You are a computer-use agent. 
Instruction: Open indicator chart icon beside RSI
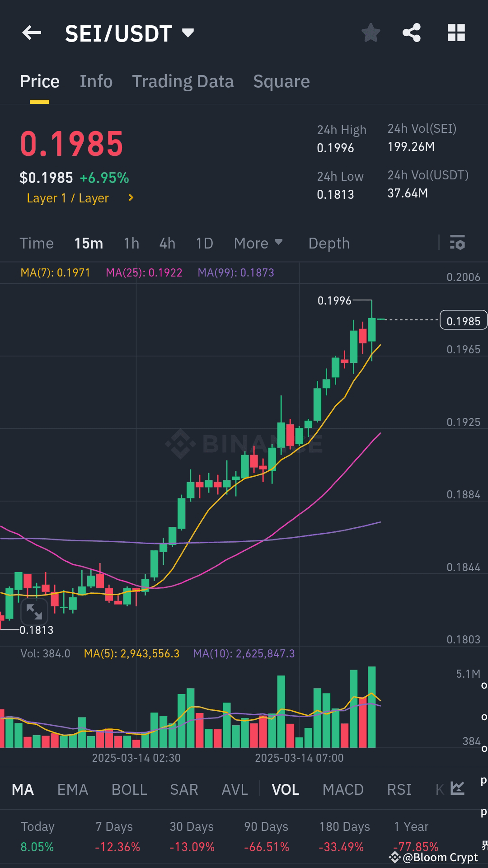(457, 789)
